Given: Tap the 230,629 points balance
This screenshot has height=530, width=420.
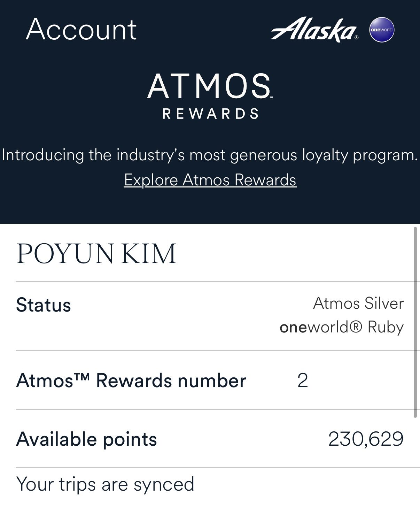Looking at the screenshot, I should pos(366,439).
